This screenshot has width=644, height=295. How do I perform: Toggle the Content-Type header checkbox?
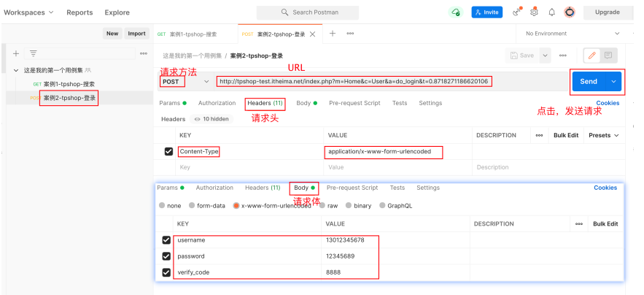click(168, 151)
